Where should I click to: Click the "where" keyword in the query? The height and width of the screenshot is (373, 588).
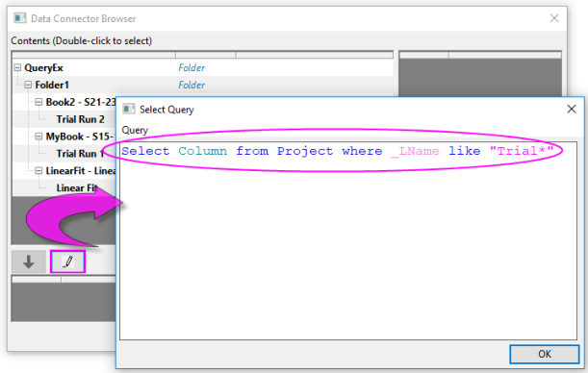362,151
